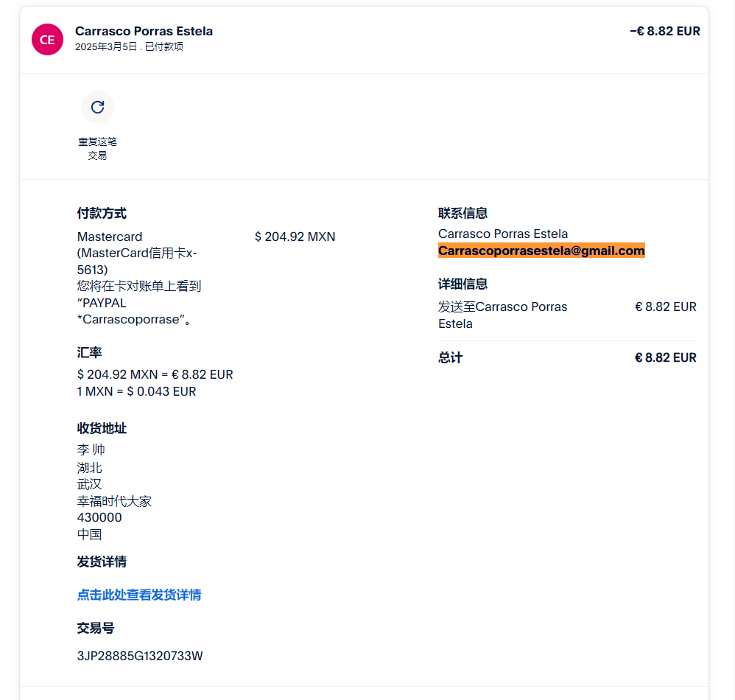This screenshot has width=735, height=700.
Task: Click the −€ 8.82 EUR header amount
Action: (665, 31)
